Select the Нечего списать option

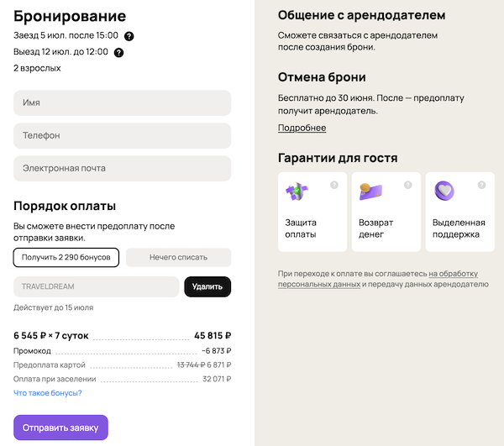pos(178,257)
